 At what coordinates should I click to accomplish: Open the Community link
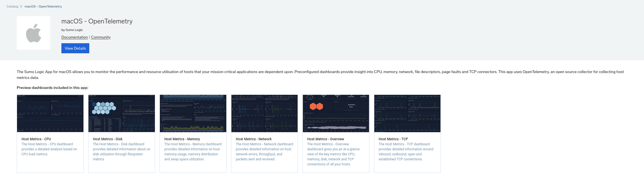(x=101, y=37)
